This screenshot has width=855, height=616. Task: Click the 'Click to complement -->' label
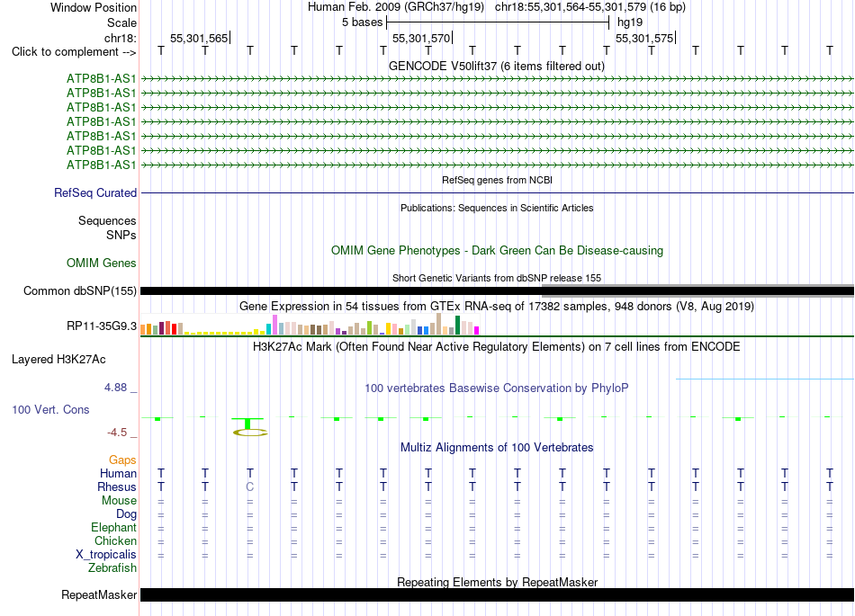[x=74, y=52]
